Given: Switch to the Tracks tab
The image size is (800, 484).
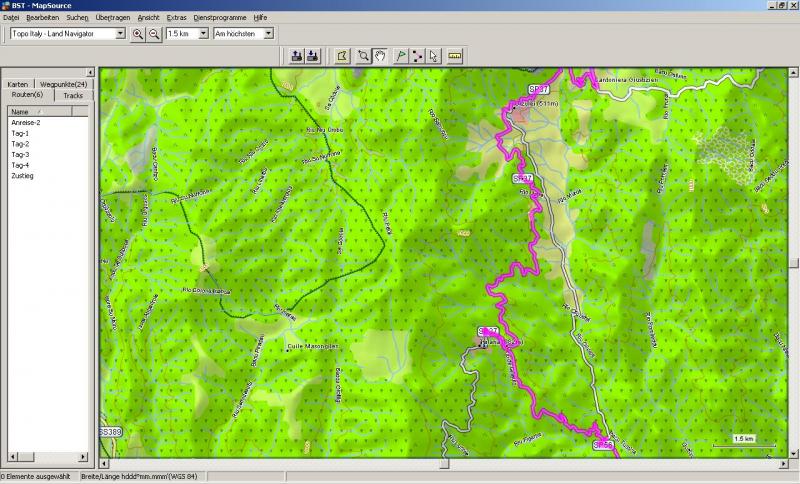Looking at the screenshot, I should pos(73,95).
